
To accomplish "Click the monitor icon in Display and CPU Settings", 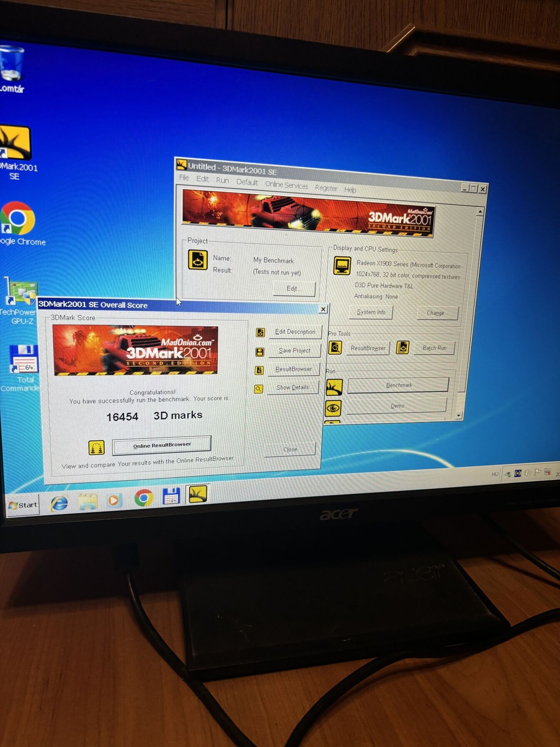I will 343,266.
